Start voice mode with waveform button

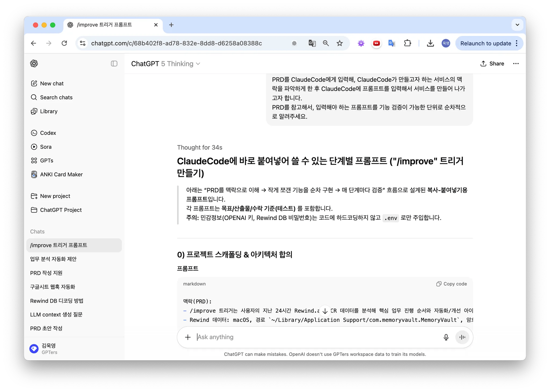click(x=462, y=337)
